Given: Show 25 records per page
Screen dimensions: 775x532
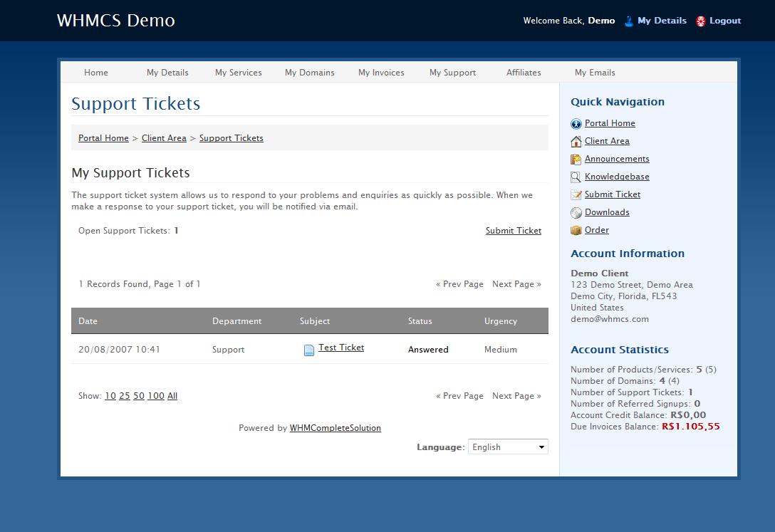Looking at the screenshot, I should [x=125, y=396].
